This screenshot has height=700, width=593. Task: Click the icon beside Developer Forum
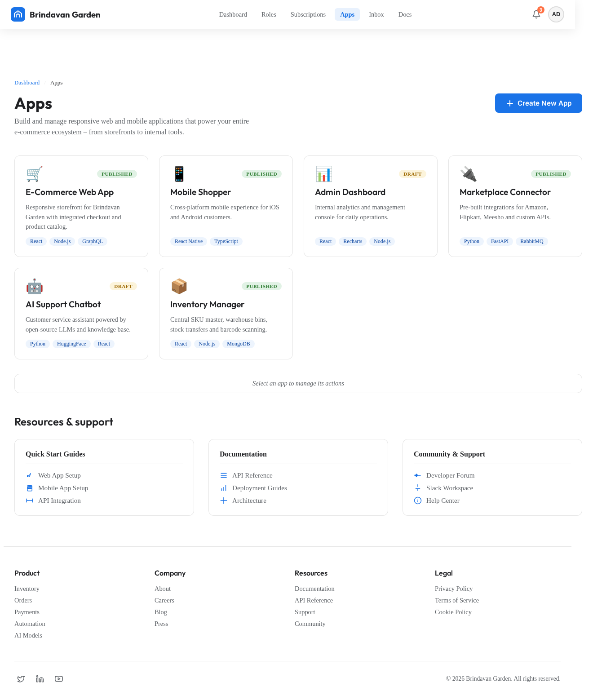pyautogui.click(x=418, y=475)
